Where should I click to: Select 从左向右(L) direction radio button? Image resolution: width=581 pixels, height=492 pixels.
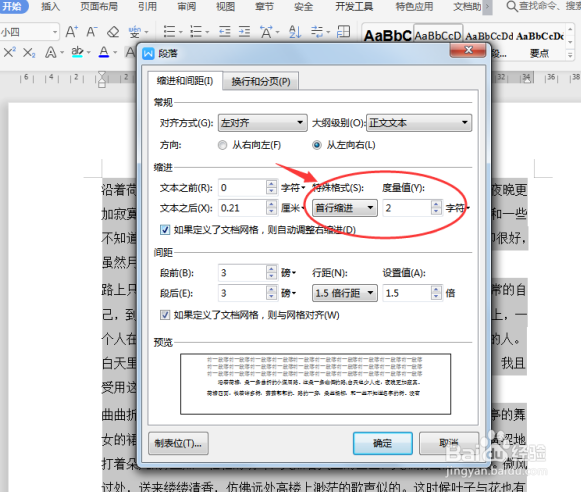click(317, 145)
